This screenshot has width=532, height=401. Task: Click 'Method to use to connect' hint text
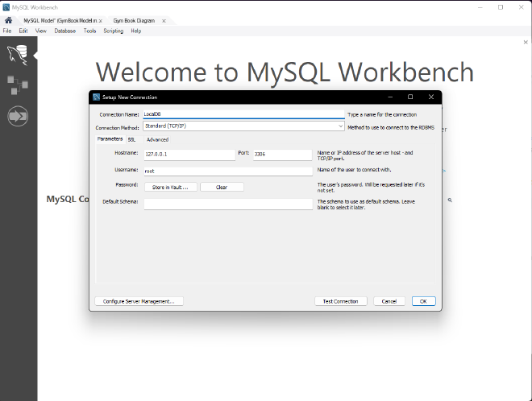391,127
